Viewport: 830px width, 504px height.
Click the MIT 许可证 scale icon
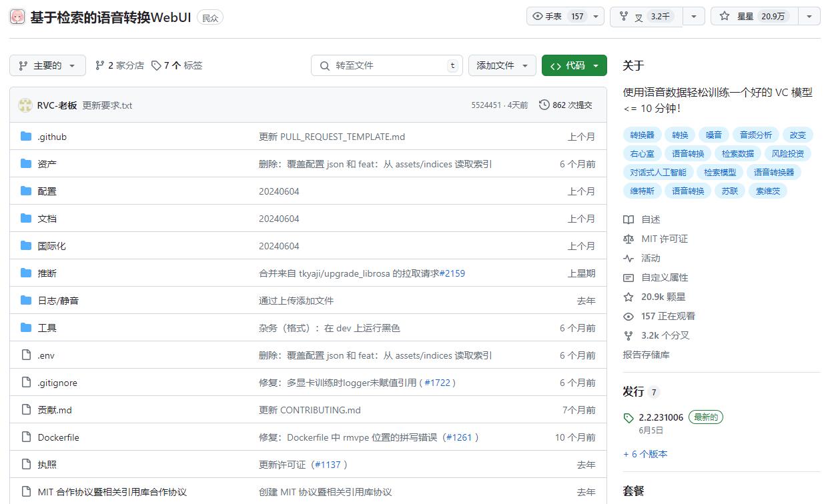629,239
